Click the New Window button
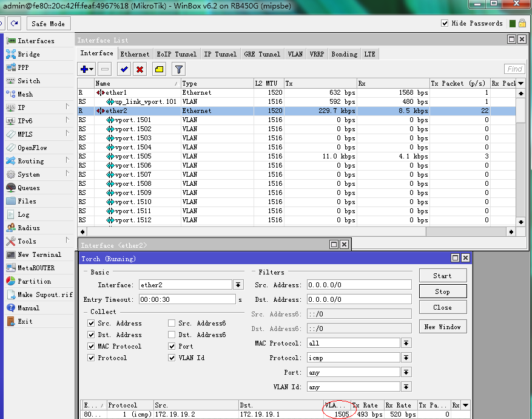Viewport: 532px width, 419px height. tap(442, 327)
